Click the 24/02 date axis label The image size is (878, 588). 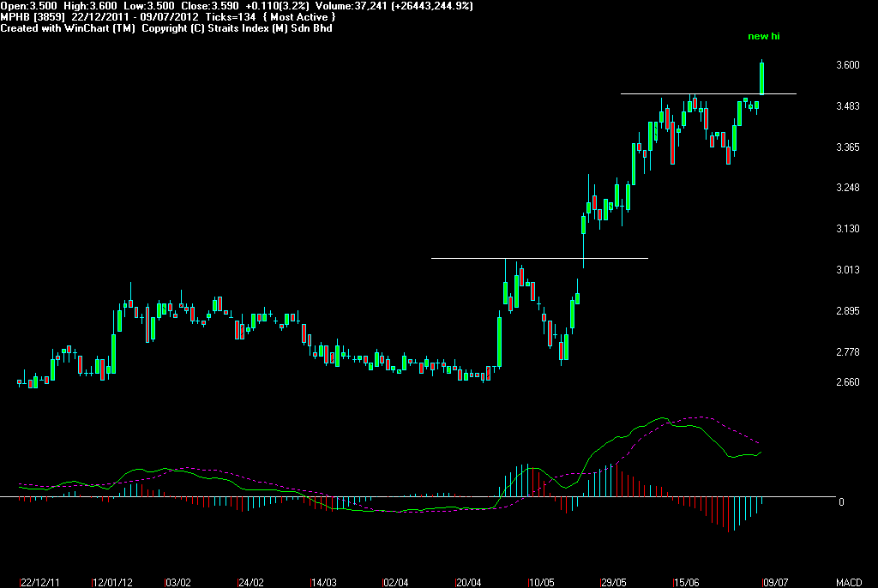tap(251, 582)
